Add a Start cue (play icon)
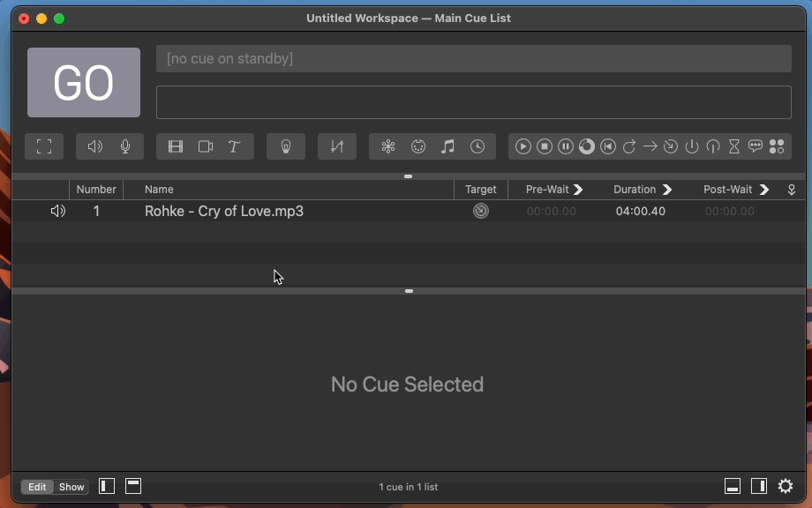Image resolution: width=812 pixels, height=508 pixels. (x=523, y=146)
